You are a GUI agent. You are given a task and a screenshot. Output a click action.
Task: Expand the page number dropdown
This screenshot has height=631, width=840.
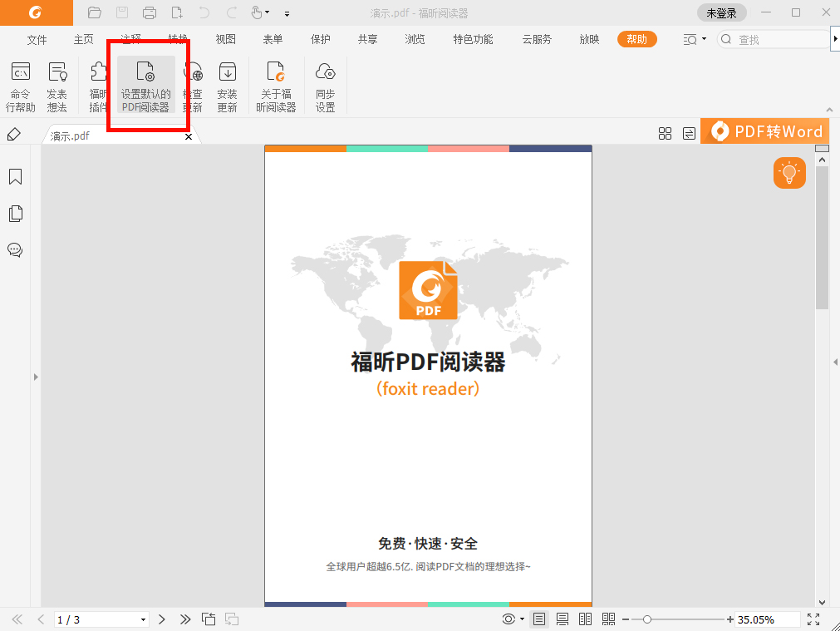[x=143, y=619]
